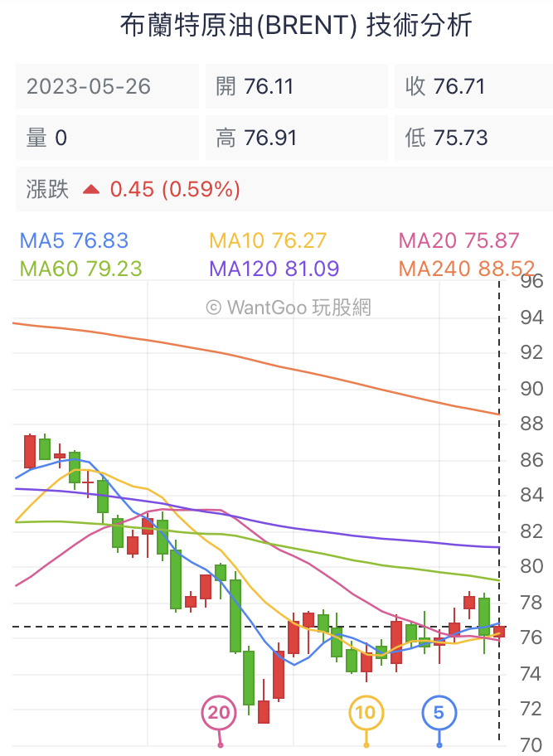Click the pink circled 20 marker

(220, 712)
